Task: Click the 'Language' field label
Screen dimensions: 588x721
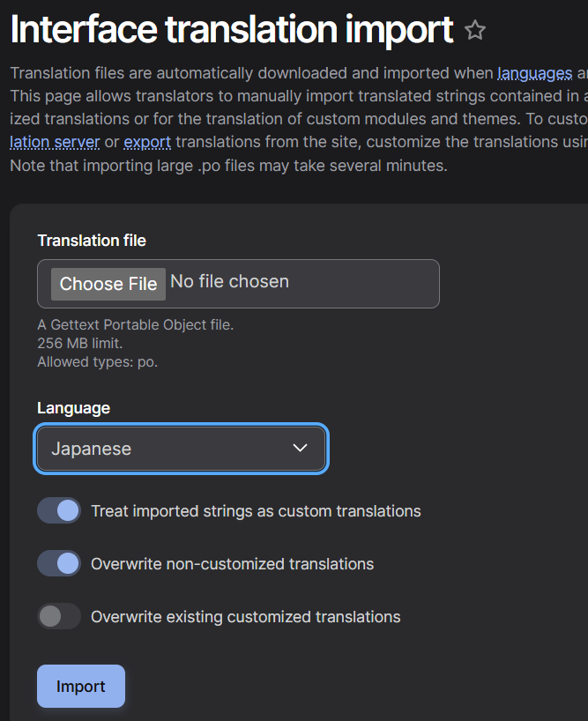Action: click(73, 408)
